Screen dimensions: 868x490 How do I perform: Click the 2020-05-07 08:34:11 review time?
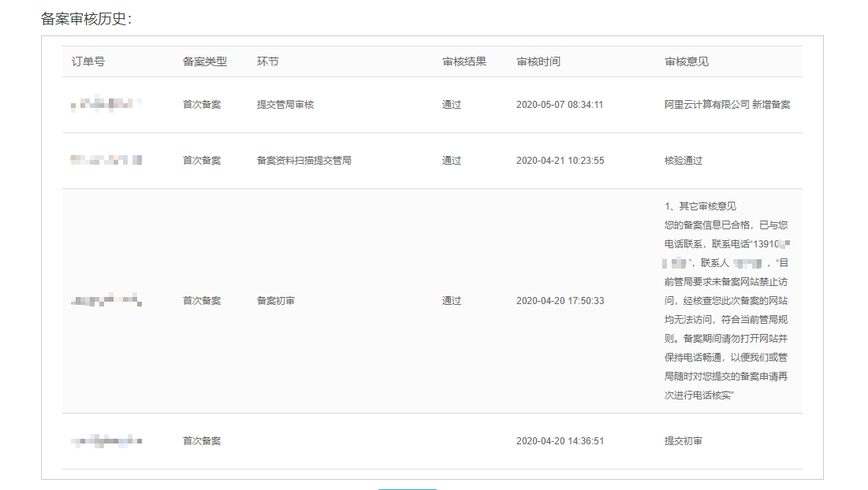coord(559,104)
